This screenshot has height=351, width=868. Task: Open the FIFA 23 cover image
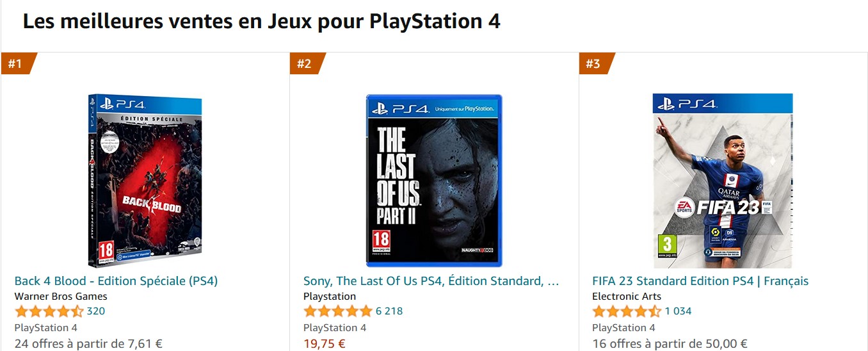tap(723, 180)
